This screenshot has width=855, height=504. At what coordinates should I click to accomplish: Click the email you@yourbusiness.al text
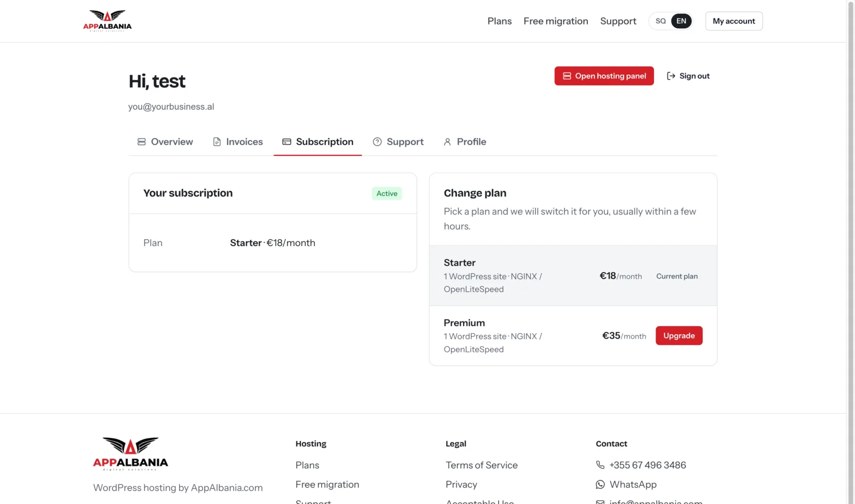171,107
